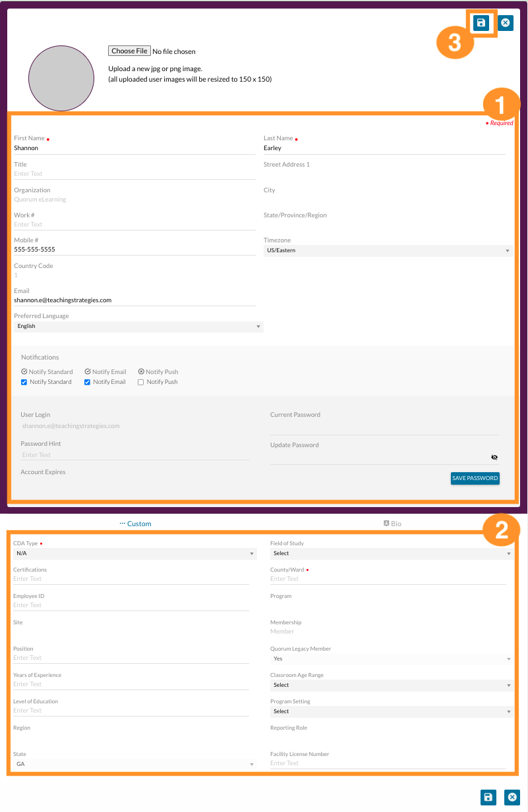Uncheck the Notify Email checkbox
528x812 pixels.
pos(86,382)
